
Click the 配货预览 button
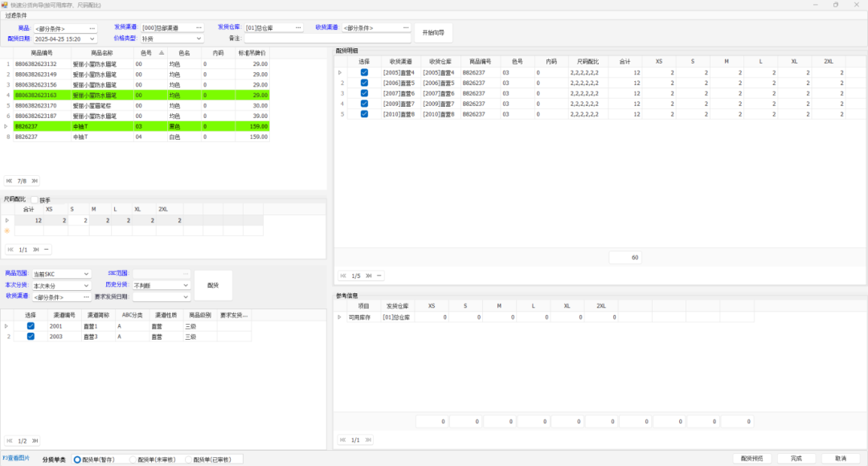point(752,459)
